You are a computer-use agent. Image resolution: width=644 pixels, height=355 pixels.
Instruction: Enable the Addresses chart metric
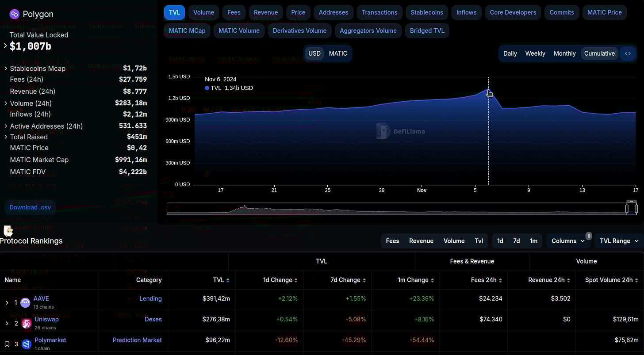[333, 12]
